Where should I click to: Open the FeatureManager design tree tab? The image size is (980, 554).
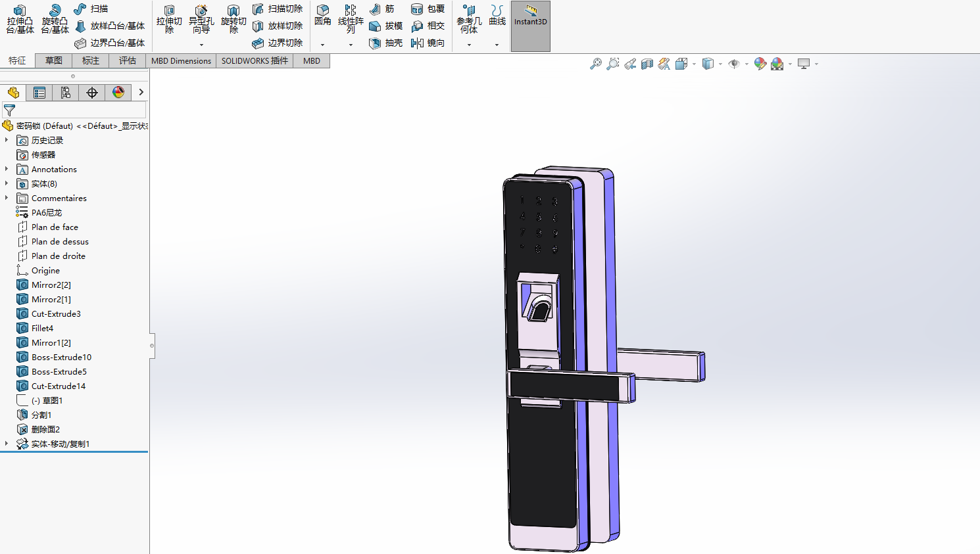click(13, 93)
